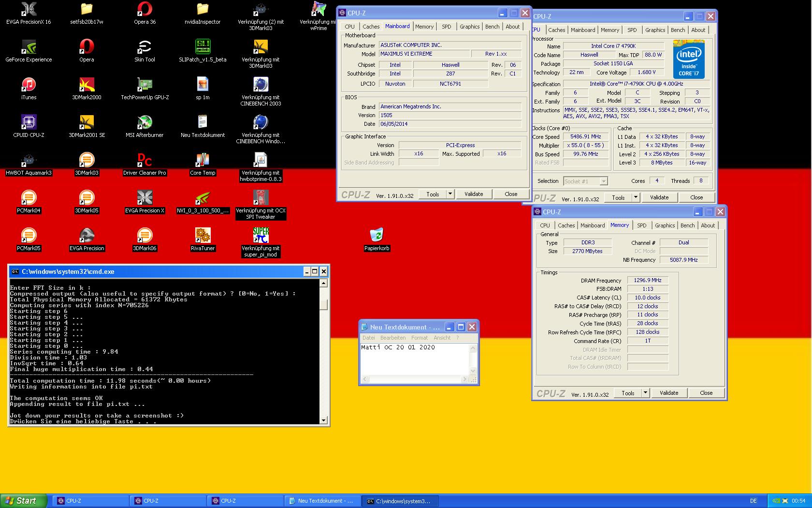Select Graphics tab in Memory CPU-Z window

click(x=665, y=225)
